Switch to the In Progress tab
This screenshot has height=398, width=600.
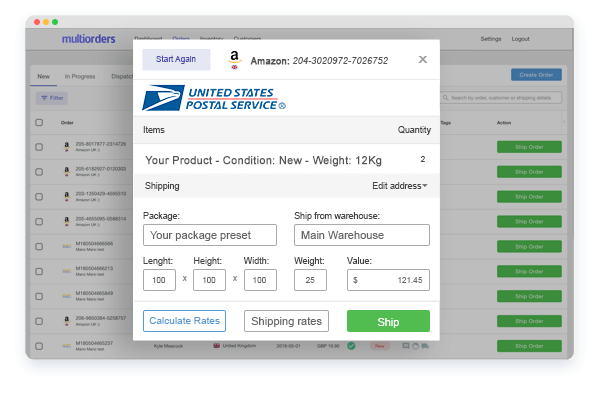tap(80, 77)
